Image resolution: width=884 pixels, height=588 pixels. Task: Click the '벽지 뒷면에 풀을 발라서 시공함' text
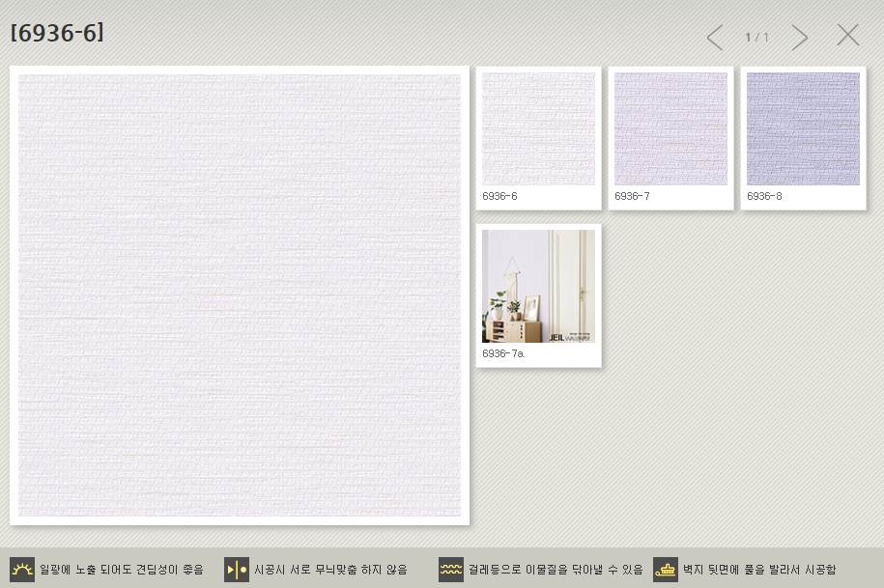click(759, 570)
